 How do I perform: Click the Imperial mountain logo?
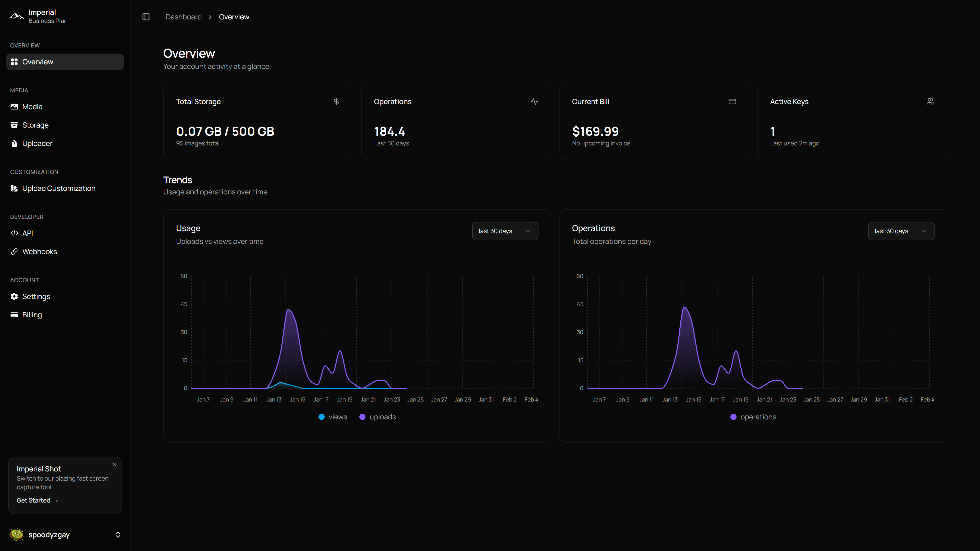(16, 16)
